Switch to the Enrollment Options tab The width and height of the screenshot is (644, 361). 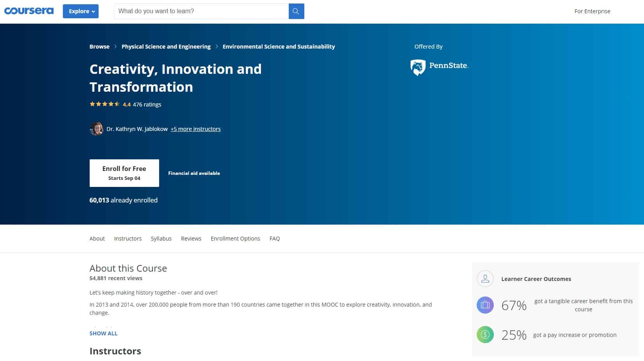(235, 239)
